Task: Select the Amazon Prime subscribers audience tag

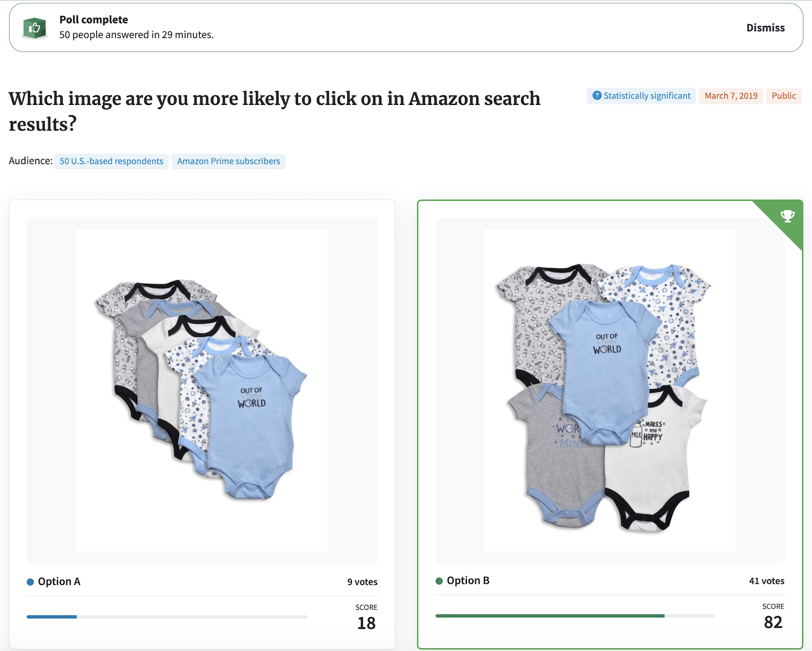Action: [x=228, y=161]
